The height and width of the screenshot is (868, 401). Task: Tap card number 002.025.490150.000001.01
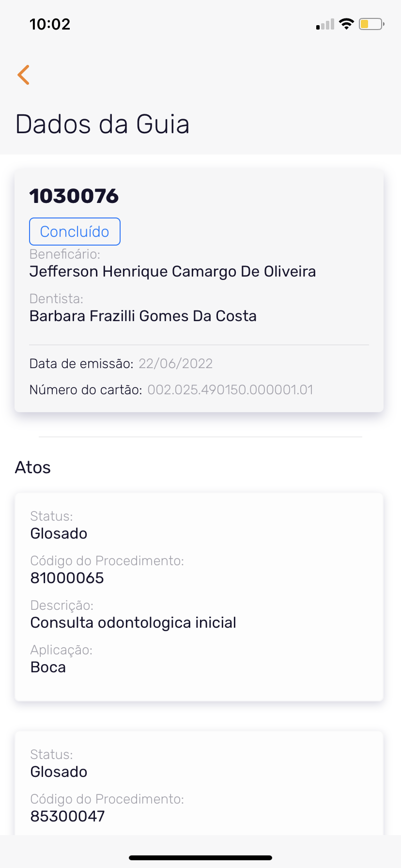pos(230,390)
